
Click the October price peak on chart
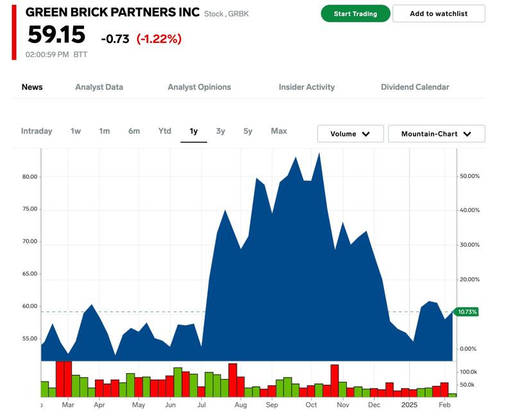[x=319, y=154]
